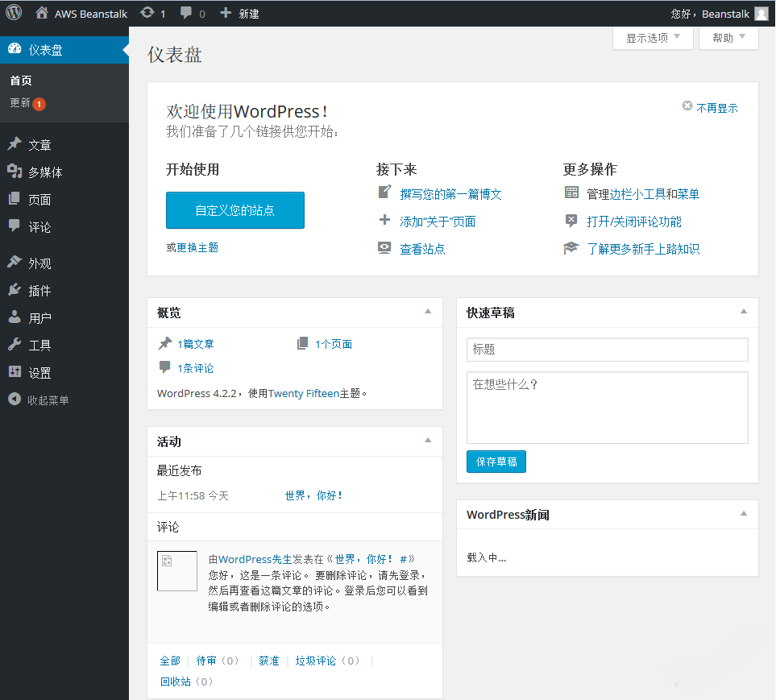The height and width of the screenshot is (700, 776).
Task: Dismiss welcome panel with 不再显示
Action: (710, 108)
